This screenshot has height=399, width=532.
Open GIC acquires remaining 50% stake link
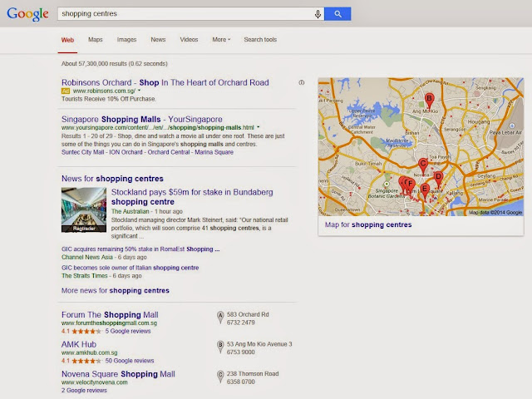coord(140,249)
